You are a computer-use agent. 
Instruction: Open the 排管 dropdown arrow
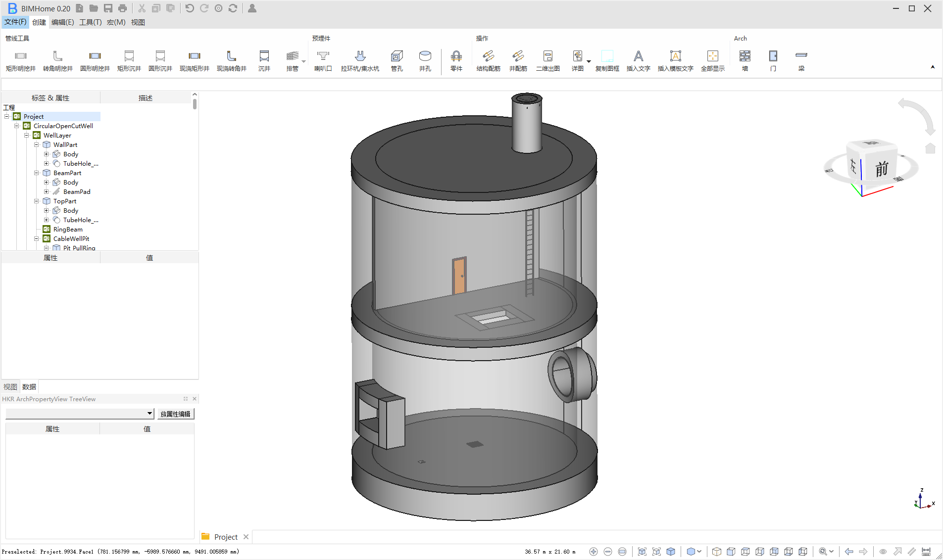pos(303,62)
